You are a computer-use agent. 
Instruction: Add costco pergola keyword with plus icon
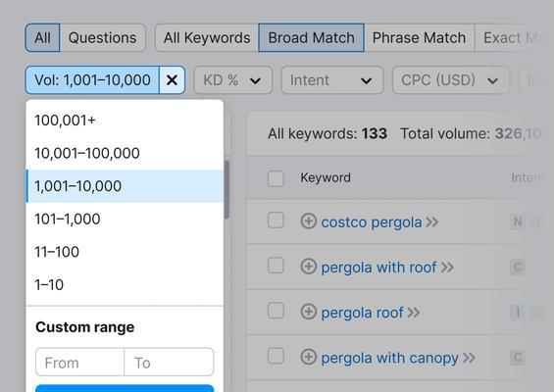pos(308,221)
